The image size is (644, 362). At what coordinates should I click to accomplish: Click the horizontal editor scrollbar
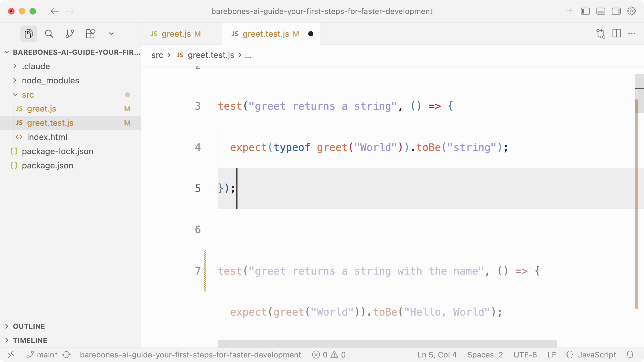(387, 343)
